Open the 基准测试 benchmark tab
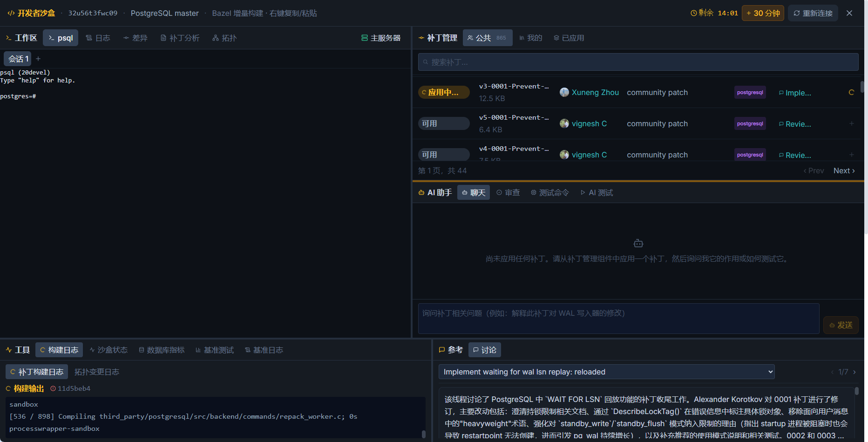 coord(215,350)
